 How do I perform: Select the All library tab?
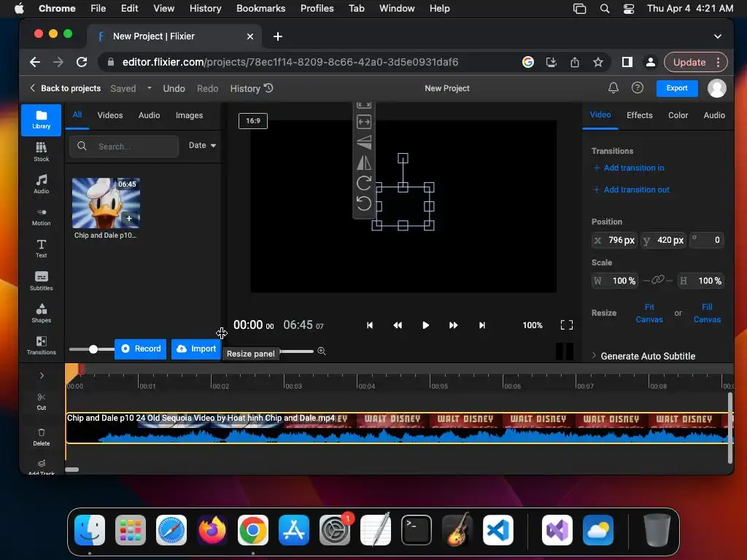point(77,114)
